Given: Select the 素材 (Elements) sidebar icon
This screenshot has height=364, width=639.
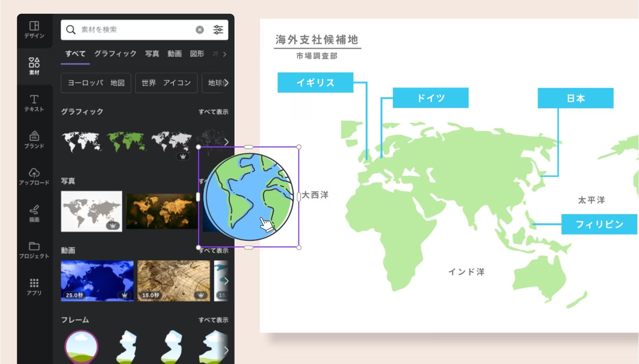Looking at the screenshot, I should [34, 67].
